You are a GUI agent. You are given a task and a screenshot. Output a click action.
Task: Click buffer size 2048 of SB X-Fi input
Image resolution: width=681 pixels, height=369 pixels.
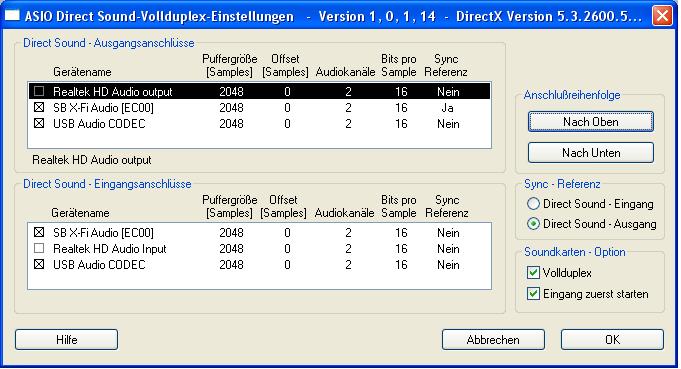pyautogui.click(x=231, y=233)
